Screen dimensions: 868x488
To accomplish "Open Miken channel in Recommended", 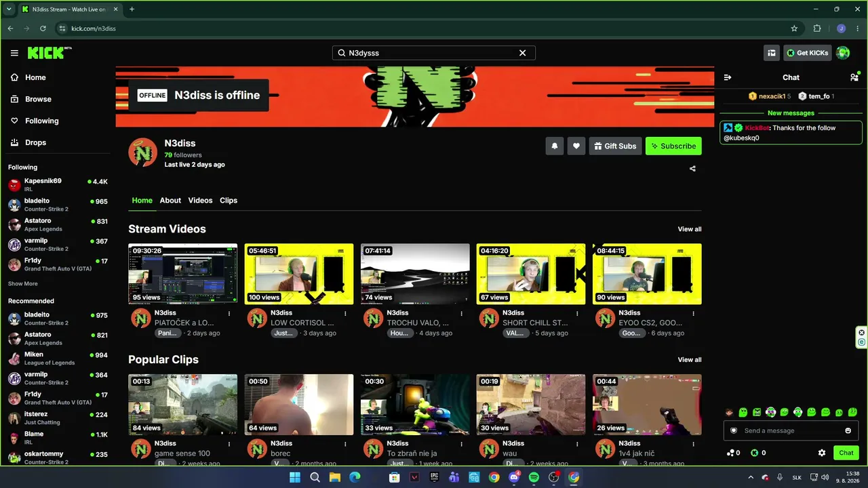I will tap(58, 358).
